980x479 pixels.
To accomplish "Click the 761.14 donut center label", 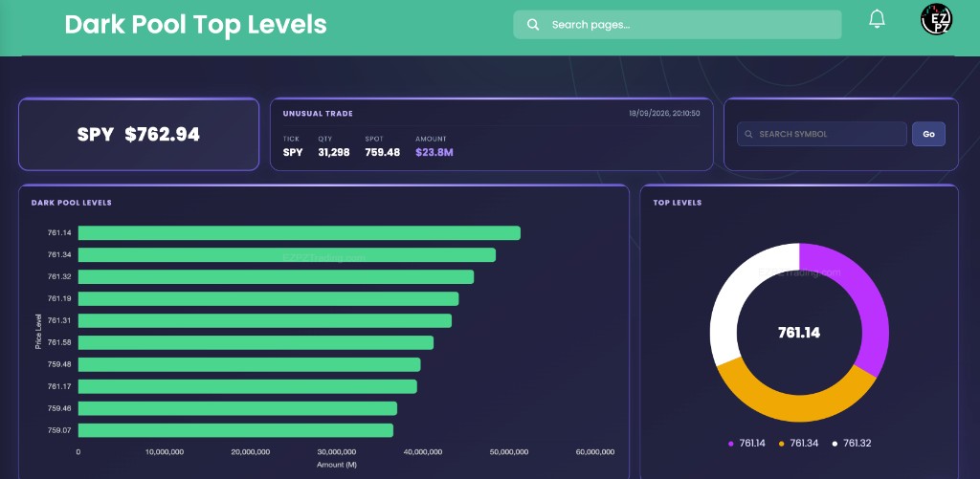I will pos(799,333).
